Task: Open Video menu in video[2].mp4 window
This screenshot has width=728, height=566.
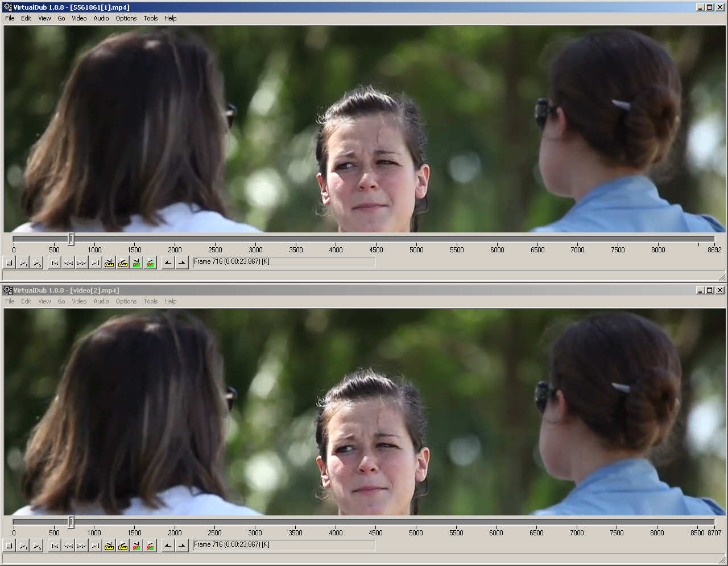Action: tap(79, 301)
